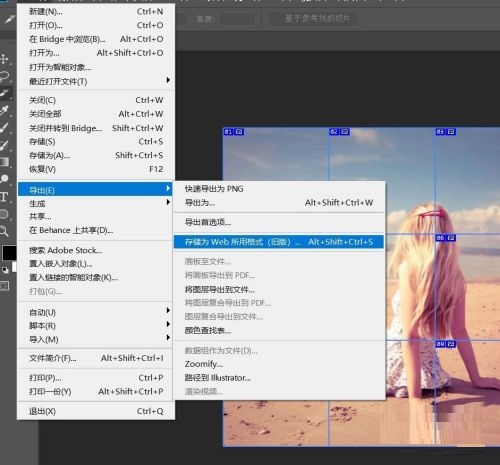
Task: Select the Gradient tool
Action: [x=5, y=162]
